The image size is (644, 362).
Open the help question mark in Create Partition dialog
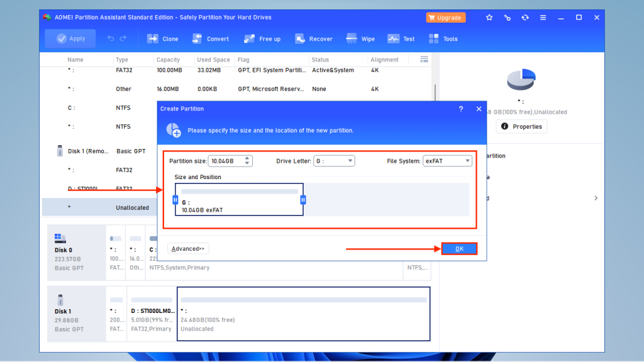pyautogui.click(x=461, y=108)
